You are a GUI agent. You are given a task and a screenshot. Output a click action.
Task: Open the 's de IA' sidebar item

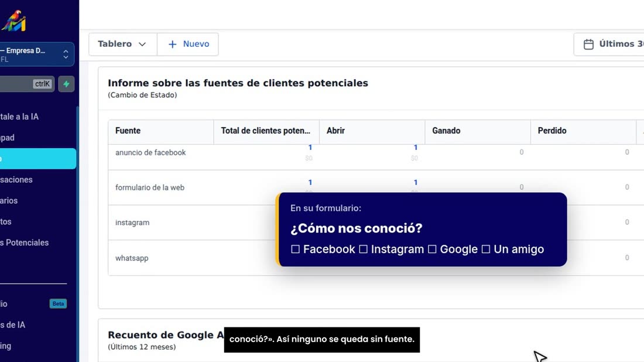pos(13,325)
